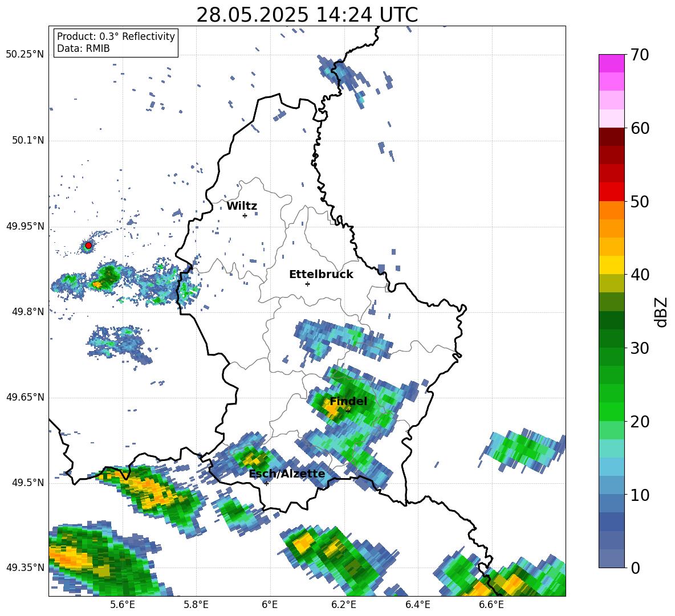Pick the yellow colorbar segment above 40
This screenshot has width=675, height=616.
point(611,266)
